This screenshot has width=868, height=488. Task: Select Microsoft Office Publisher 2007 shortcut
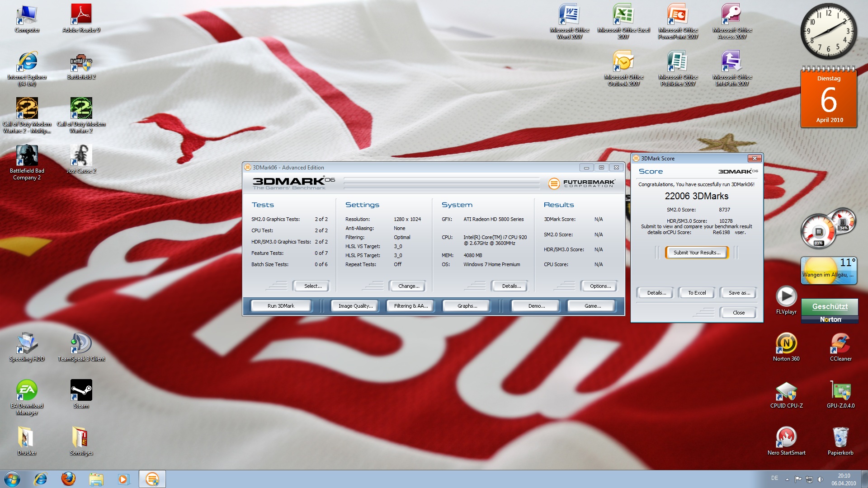[x=678, y=69]
